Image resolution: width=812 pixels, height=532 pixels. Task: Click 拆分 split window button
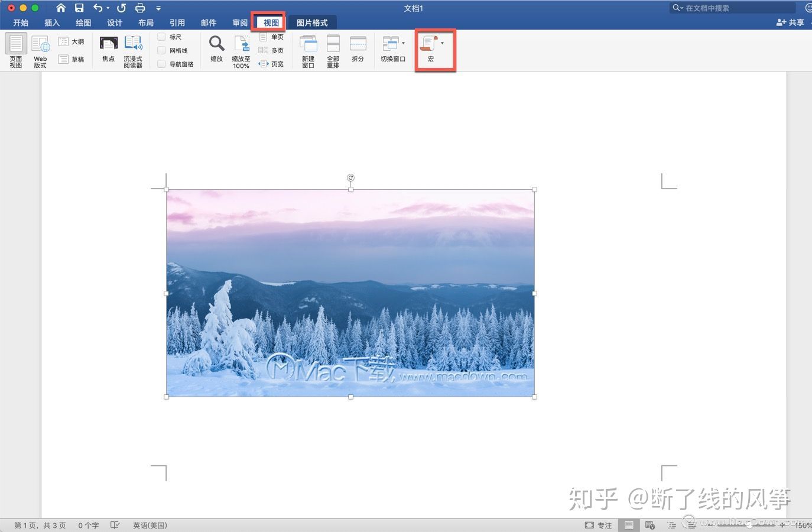(x=358, y=48)
